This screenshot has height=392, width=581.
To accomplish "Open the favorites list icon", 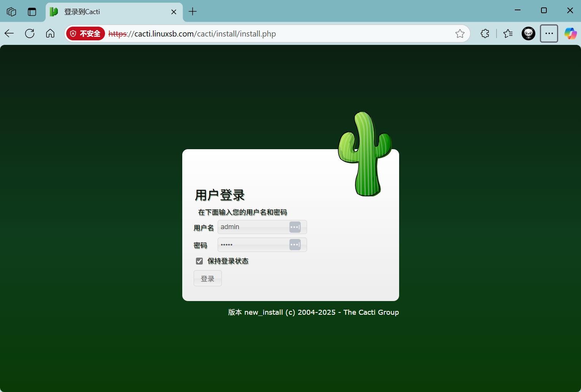I will pyautogui.click(x=508, y=33).
